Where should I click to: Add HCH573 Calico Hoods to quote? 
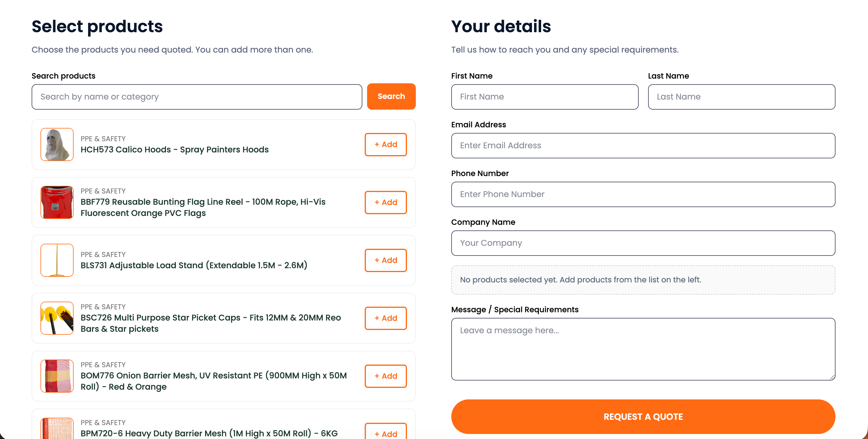click(x=385, y=144)
